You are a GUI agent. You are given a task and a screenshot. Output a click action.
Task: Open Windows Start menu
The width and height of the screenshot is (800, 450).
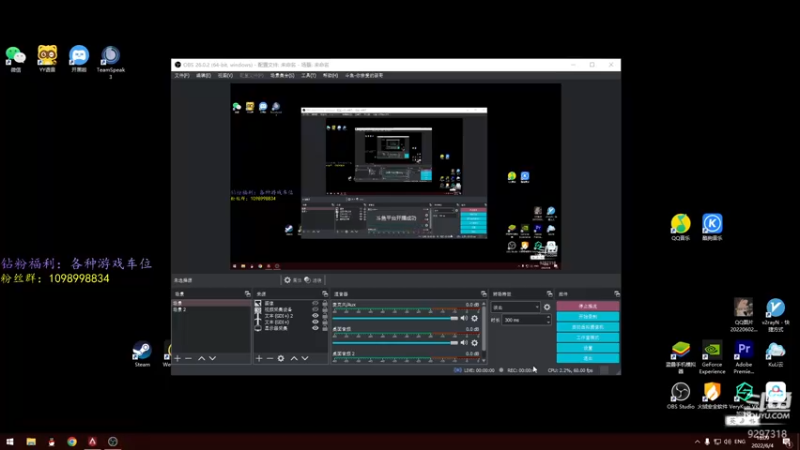pos(10,441)
